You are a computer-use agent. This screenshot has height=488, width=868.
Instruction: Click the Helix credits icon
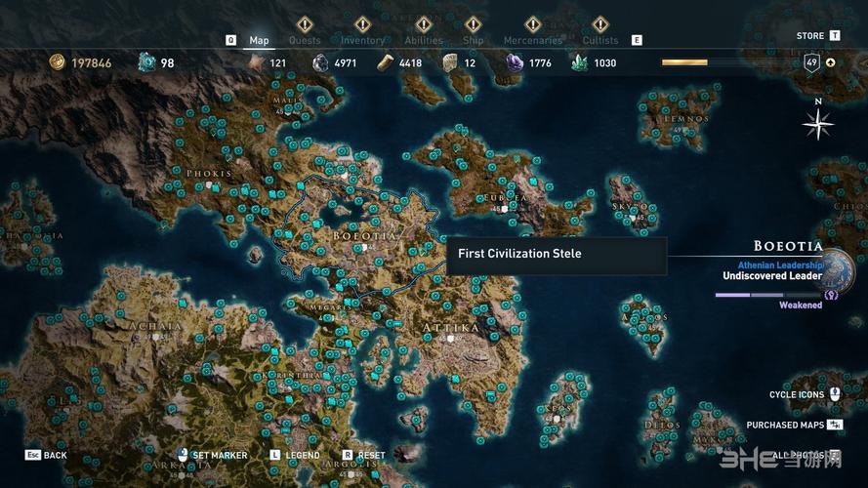146,61
